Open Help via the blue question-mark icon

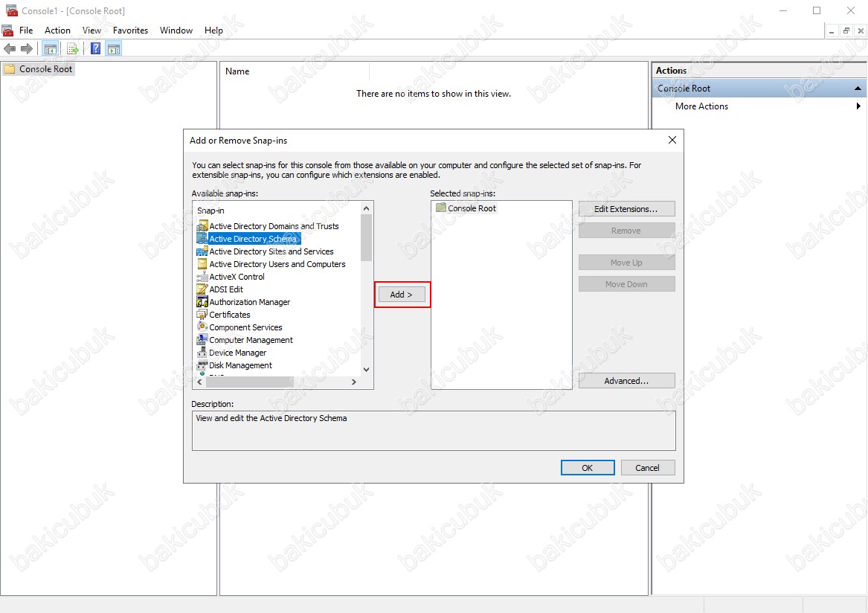point(96,49)
